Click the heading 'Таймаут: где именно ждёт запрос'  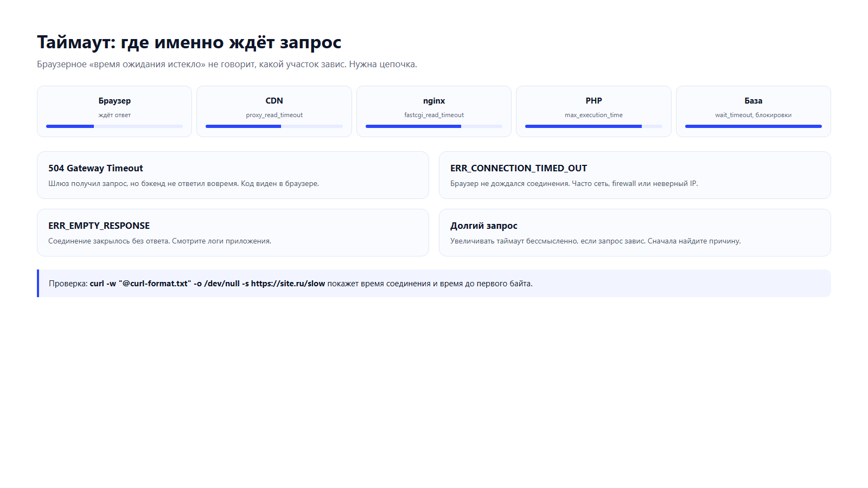pyautogui.click(x=189, y=42)
